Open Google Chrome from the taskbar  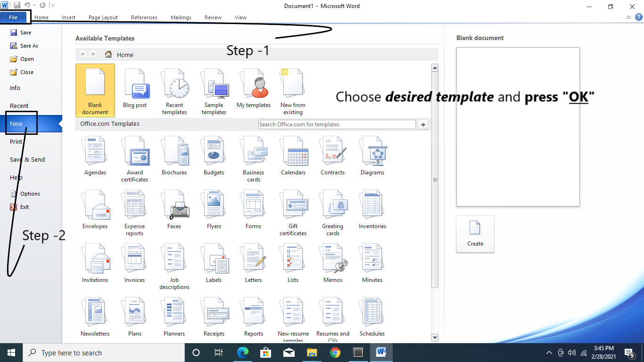[x=335, y=353]
